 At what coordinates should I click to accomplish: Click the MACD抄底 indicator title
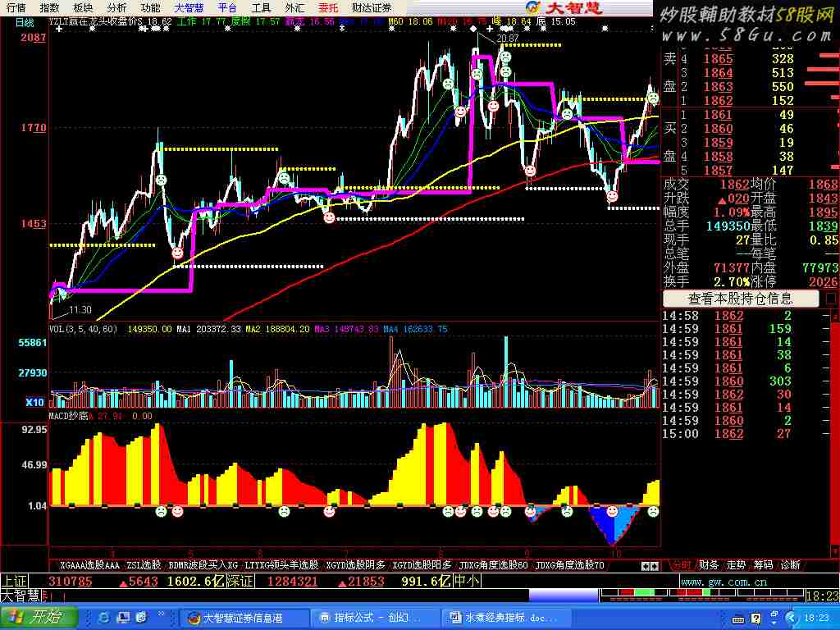(69, 416)
